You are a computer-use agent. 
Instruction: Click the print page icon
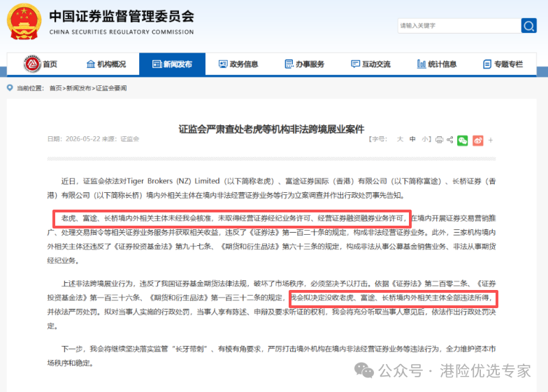click(439, 140)
